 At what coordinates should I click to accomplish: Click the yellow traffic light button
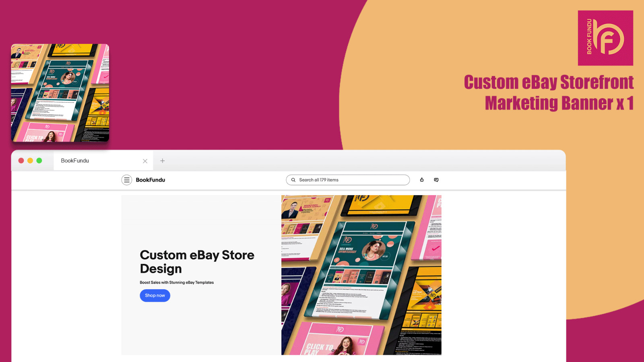tap(30, 160)
